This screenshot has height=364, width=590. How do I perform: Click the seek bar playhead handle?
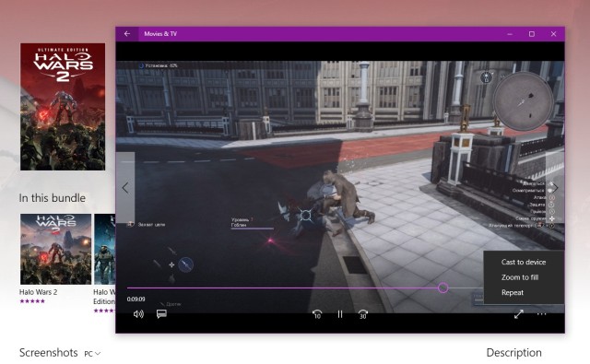coord(442,288)
